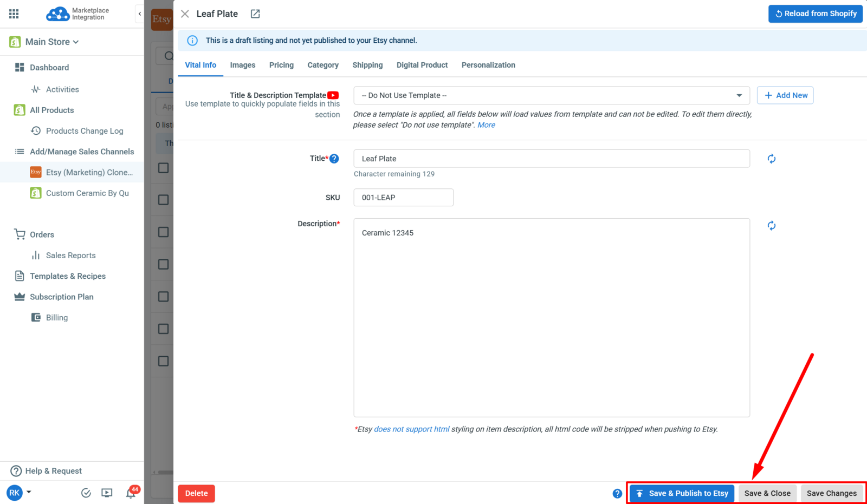Open the RK user avatar menu
The height and width of the screenshot is (504, 867).
[15, 493]
